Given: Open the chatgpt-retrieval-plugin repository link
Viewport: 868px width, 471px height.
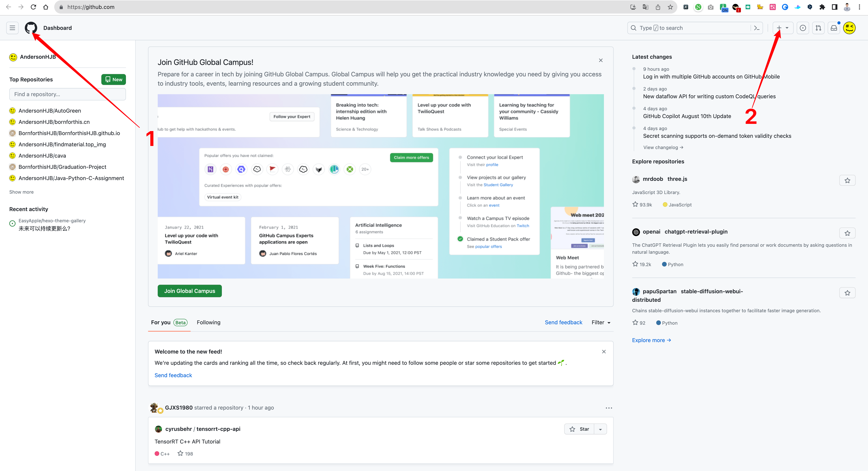Looking at the screenshot, I should pyautogui.click(x=685, y=232).
